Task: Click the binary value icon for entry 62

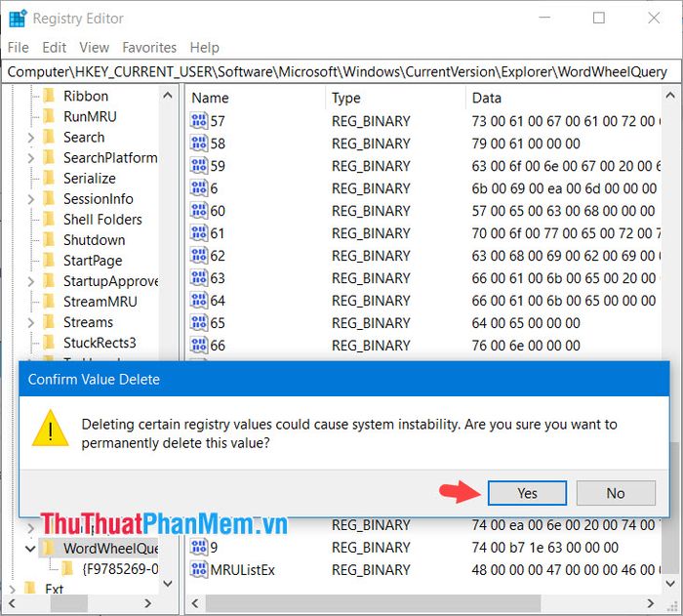Action: [x=199, y=256]
